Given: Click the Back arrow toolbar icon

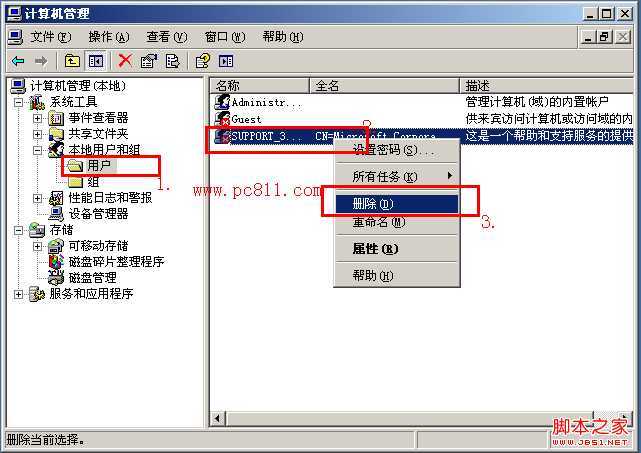Looking at the screenshot, I should [x=18, y=61].
